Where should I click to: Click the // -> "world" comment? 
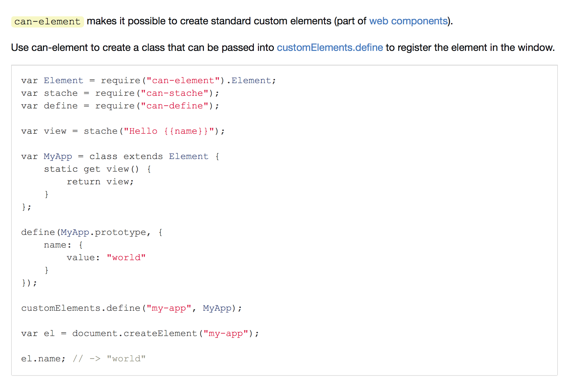109,359
